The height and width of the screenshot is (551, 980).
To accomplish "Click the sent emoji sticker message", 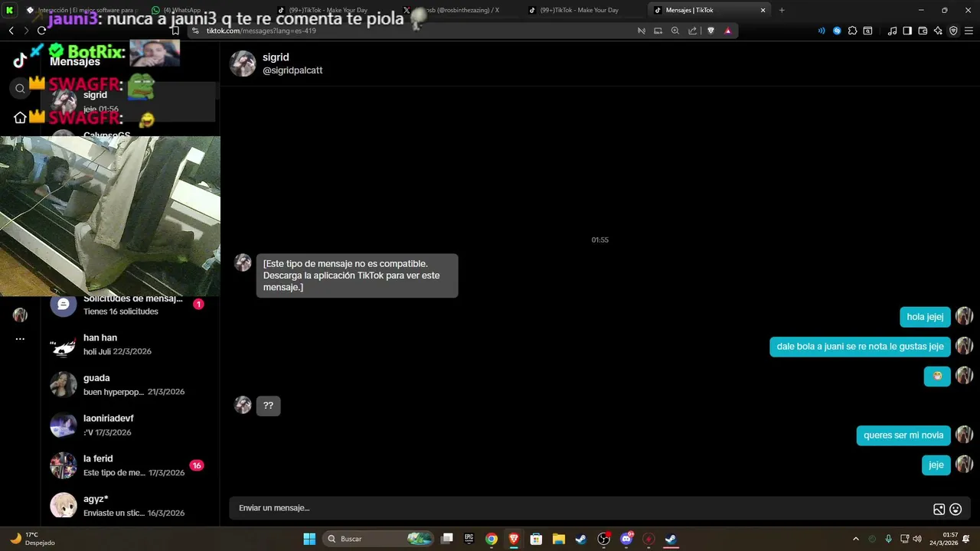I will [937, 376].
